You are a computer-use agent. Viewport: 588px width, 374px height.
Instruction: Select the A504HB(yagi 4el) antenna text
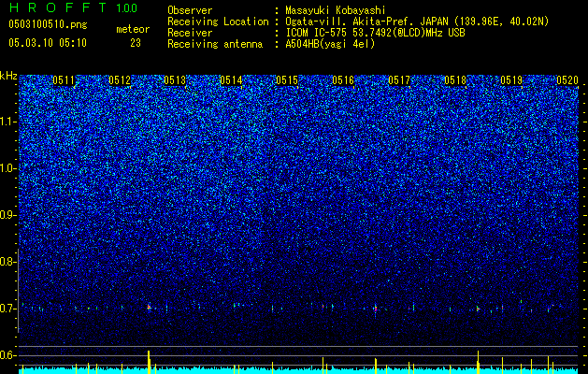[330, 44]
